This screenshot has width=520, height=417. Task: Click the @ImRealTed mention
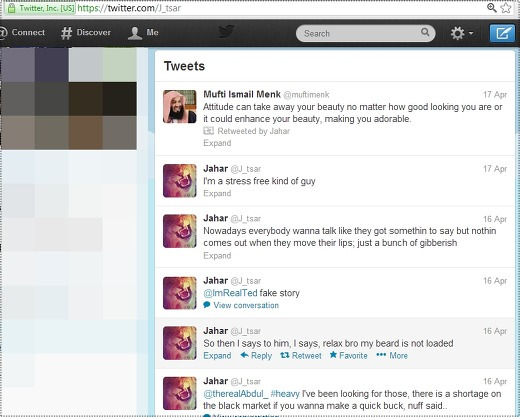coord(230,293)
